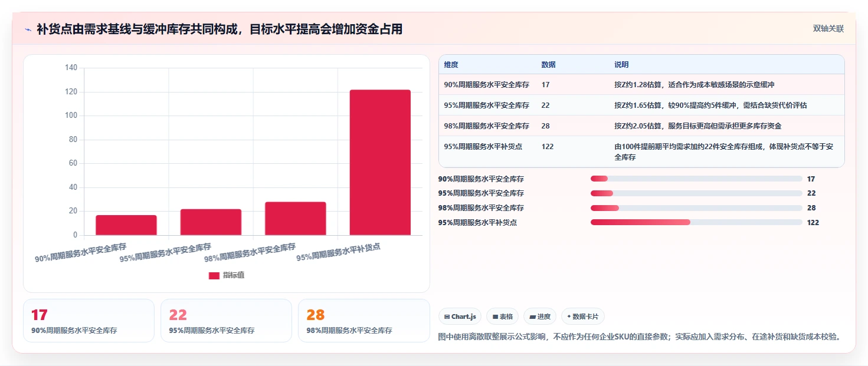Click the footnote starting 图中使用离散取整
868x366 pixels.
coord(639,337)
